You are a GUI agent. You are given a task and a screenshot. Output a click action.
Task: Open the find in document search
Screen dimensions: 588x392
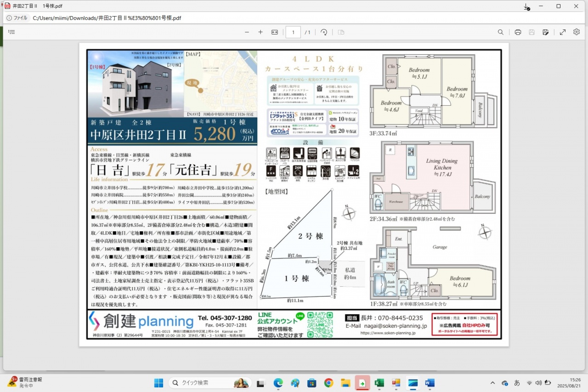501,32
